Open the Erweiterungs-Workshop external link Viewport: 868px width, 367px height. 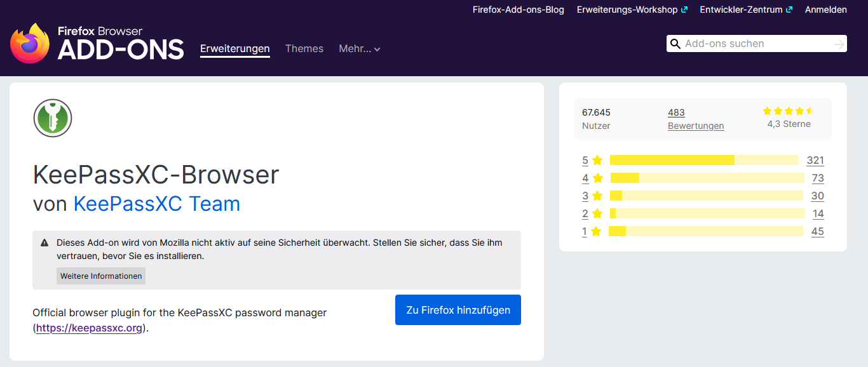coord(632,10)
